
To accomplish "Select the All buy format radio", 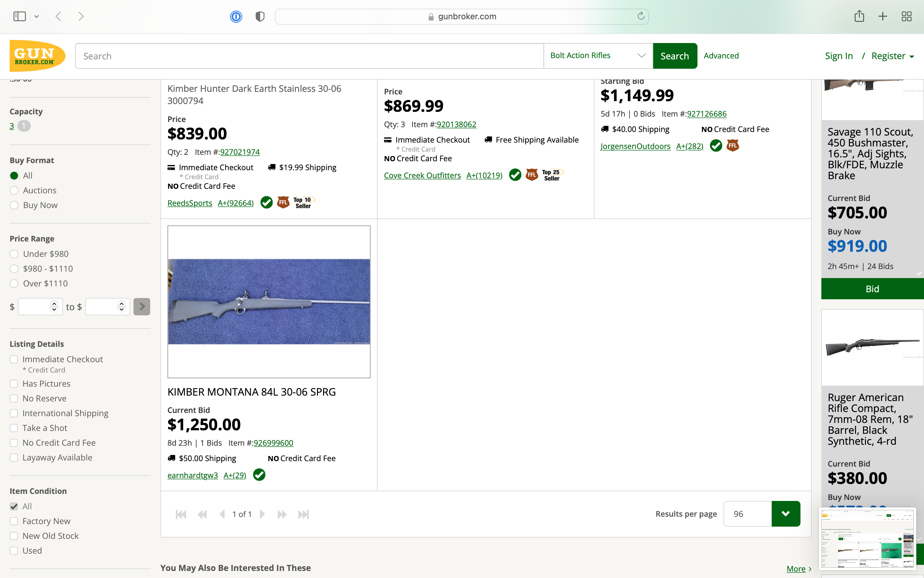I will [x=14, y=175].
